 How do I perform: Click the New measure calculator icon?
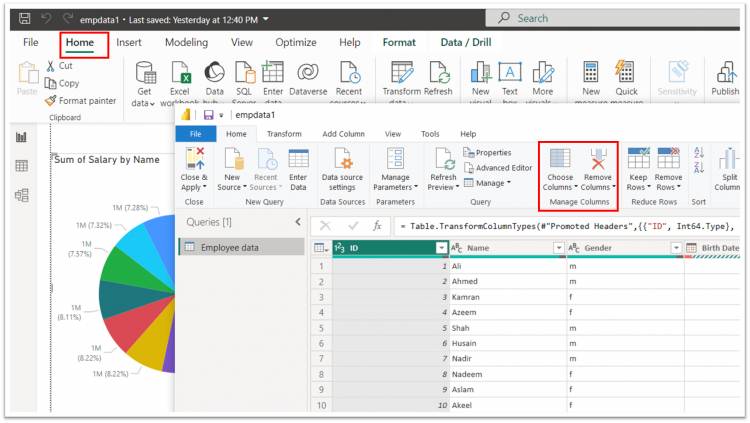pos(591,73)
